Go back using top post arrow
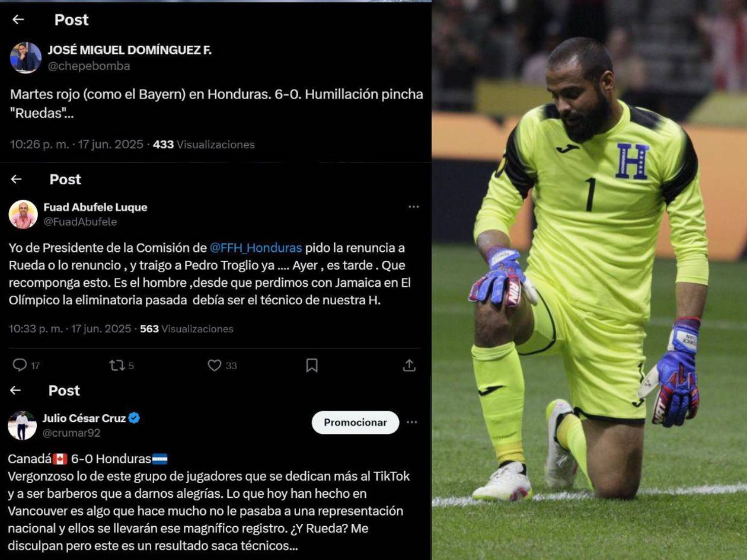 pos(18,20)
